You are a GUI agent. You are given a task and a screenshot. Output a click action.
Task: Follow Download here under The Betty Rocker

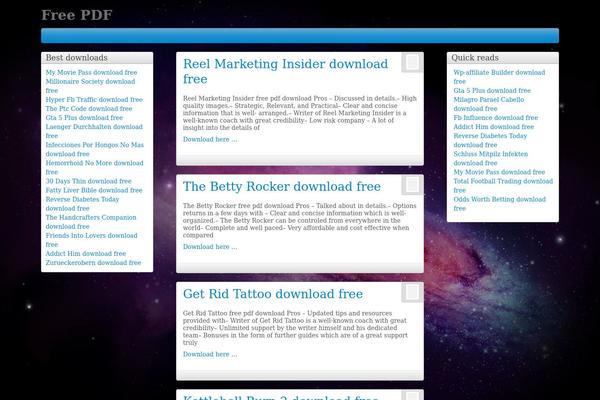pos(210,247)
